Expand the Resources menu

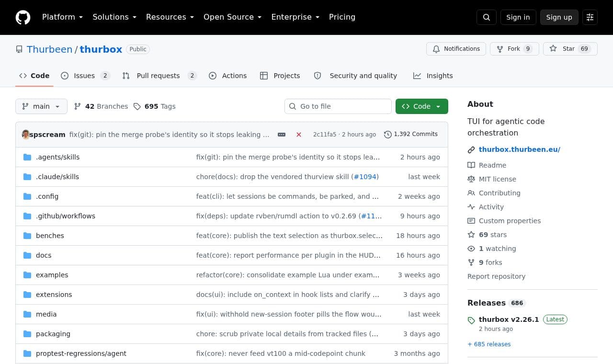coord(170,17)
